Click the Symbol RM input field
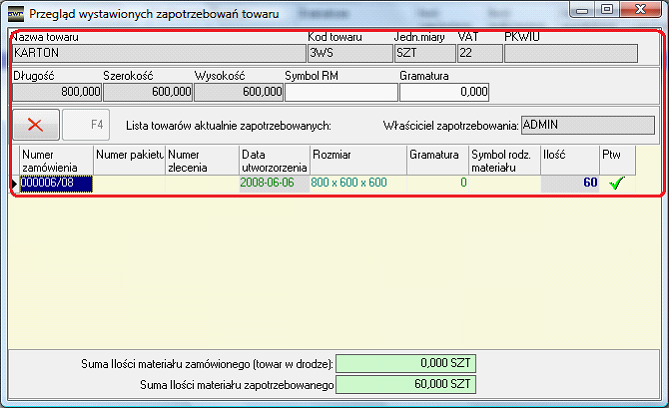This screenshot has height=409, width=670. click(340, 92)
